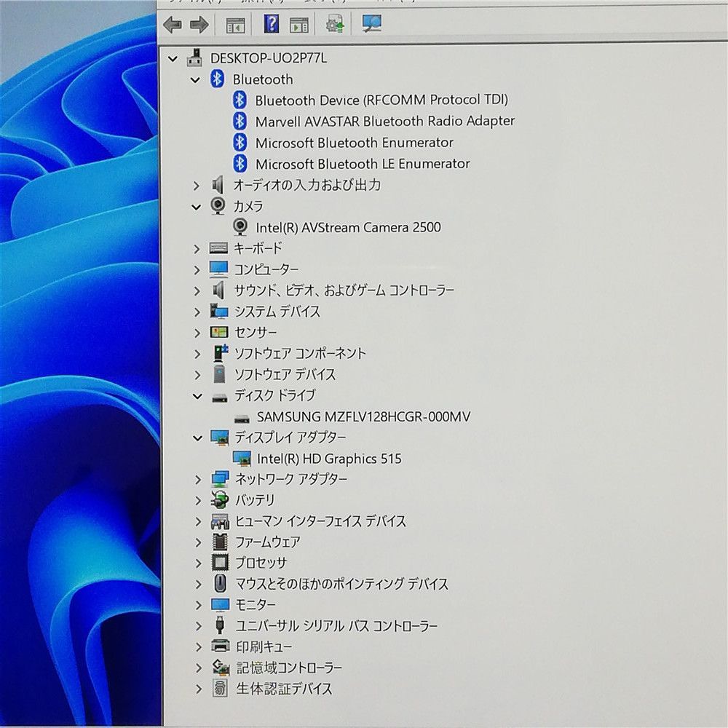Click the USB icon beside ユニバーサル シリアル バス コントローラー
Viewport: 728px width, 728px height.
[x=221, y=625]
